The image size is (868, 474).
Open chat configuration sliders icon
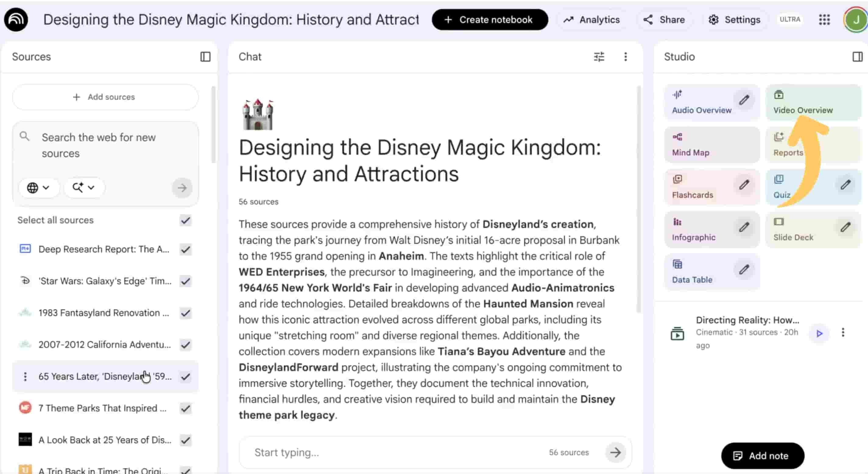[x=599, y=57]
